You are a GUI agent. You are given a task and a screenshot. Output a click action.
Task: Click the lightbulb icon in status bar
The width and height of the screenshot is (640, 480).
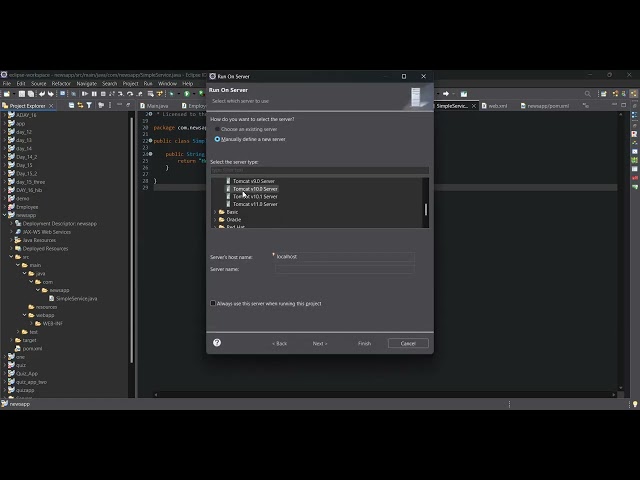(635, 404)
